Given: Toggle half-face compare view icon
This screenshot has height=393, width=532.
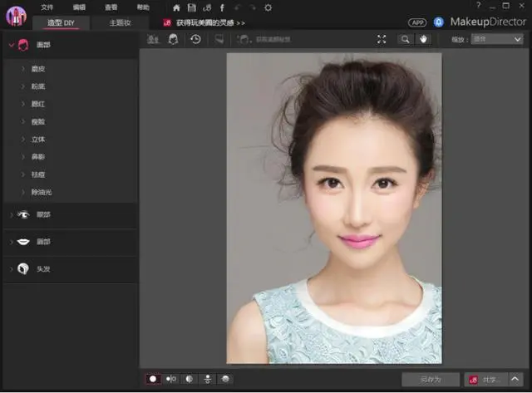Looking at the screenshot, I should 190,379.
